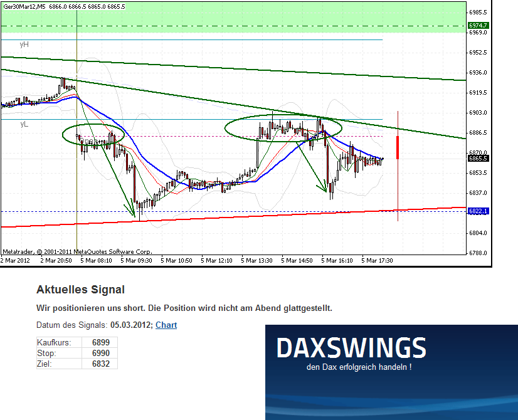Click the 5 Mar 17:30 time axis label
The width and height of the screenshot is (518, 420).
[377, 261]
